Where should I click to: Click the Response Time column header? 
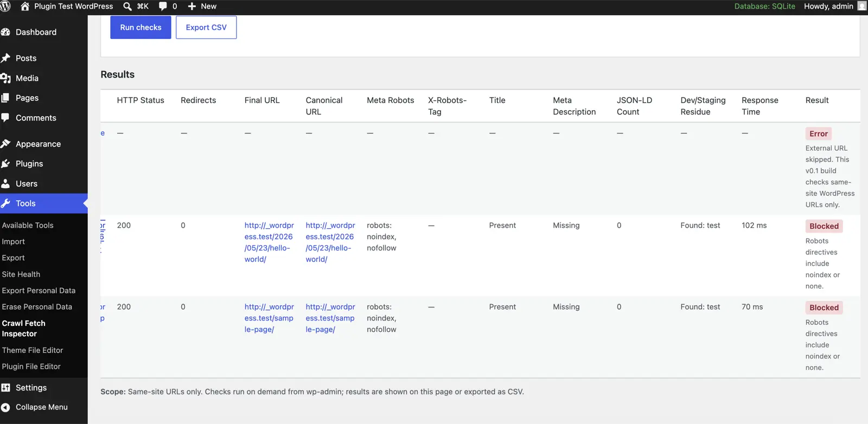(x=760, y=106)
